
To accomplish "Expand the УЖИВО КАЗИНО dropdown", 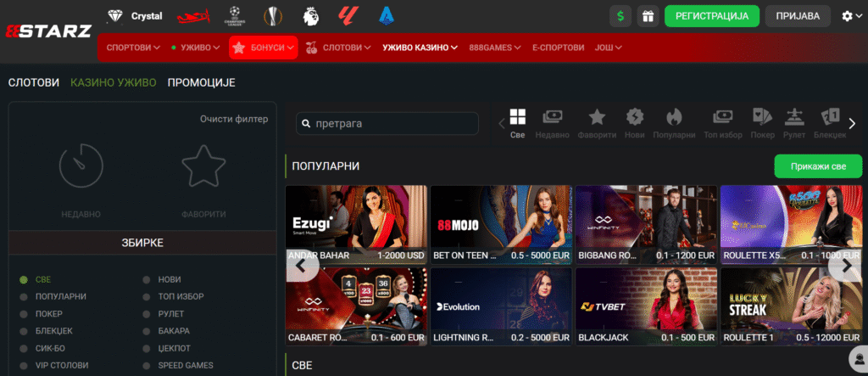I will (x=420, y=48).
